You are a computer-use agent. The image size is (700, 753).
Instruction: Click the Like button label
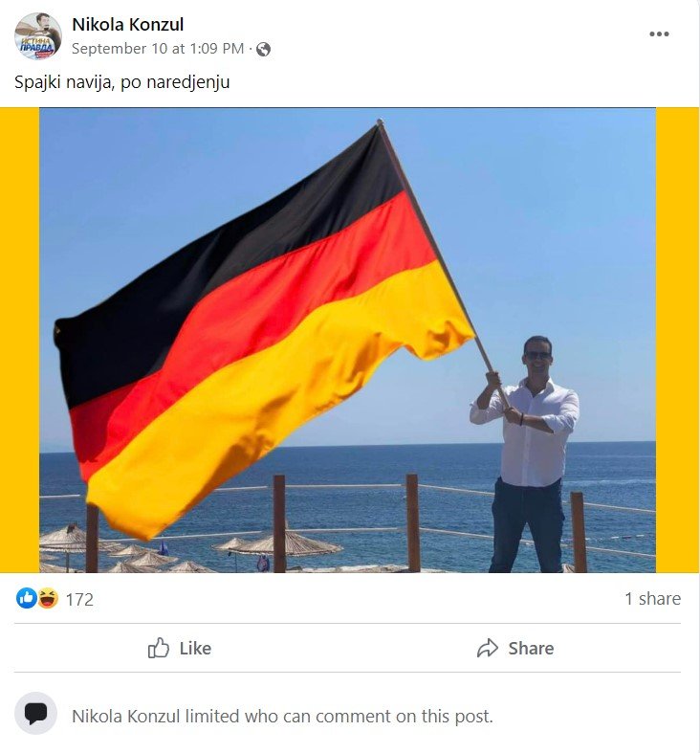tap(195, 649)
